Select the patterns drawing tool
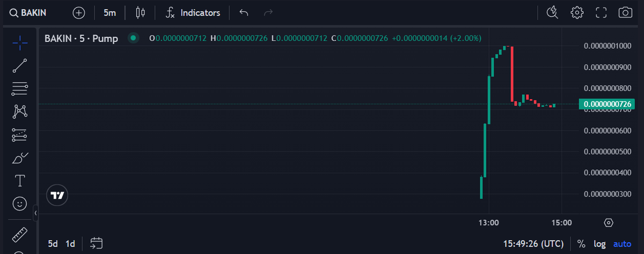Viewport: 644px width, 254px height. point(20,111)
